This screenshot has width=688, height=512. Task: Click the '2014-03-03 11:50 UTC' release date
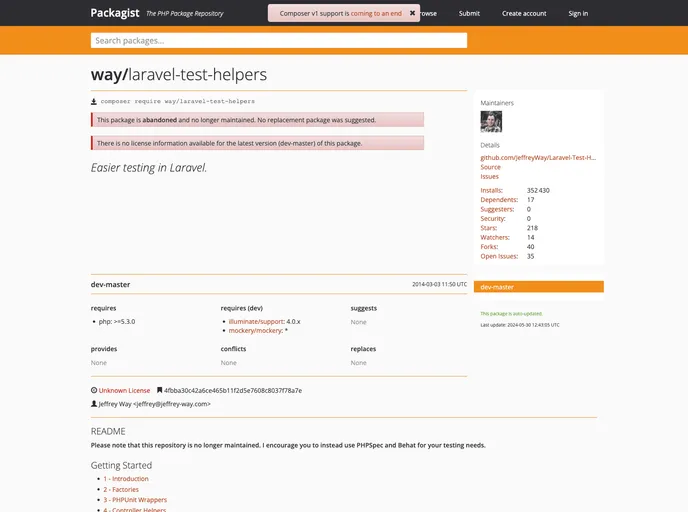(x=439, y=284)
